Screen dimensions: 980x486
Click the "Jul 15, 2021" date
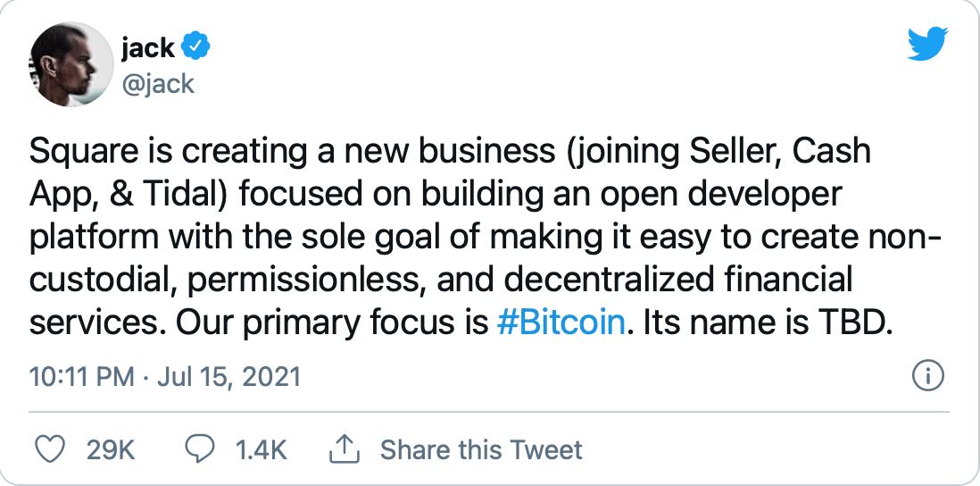228,376
